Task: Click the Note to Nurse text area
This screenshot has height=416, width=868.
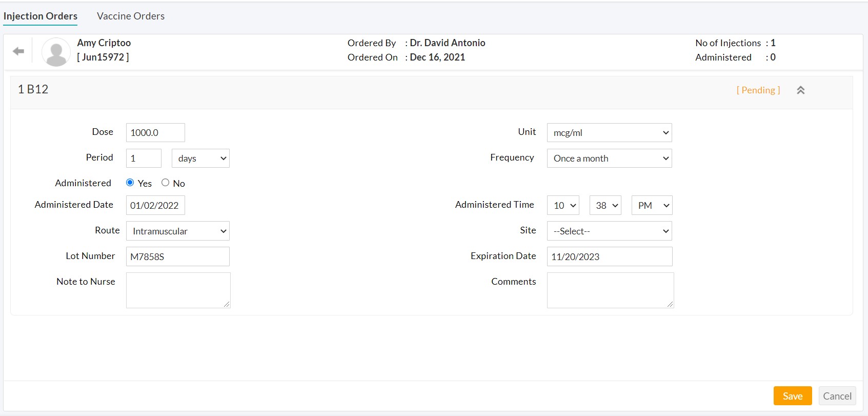Action: [x=178, y=290]
